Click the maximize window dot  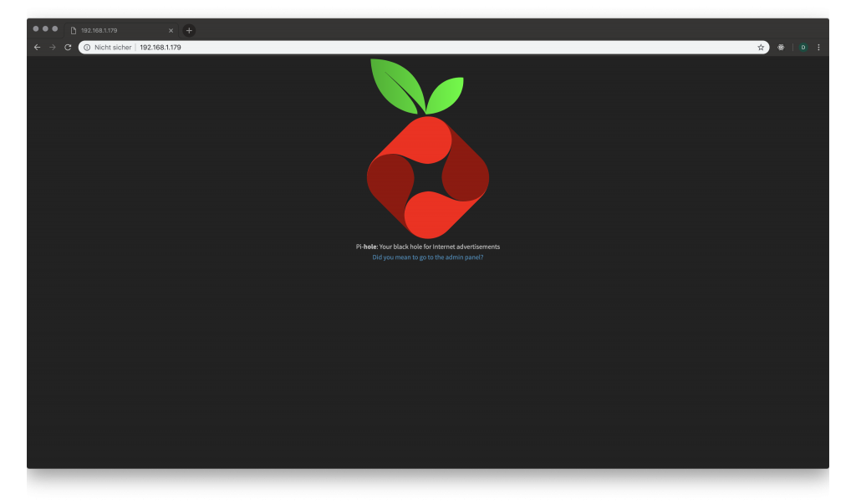54,29
